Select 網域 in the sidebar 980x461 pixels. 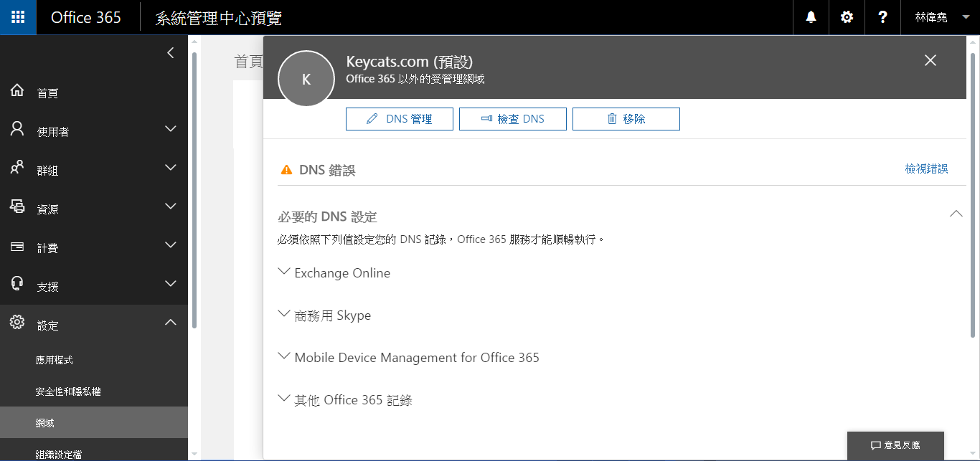tap(93, 423)
